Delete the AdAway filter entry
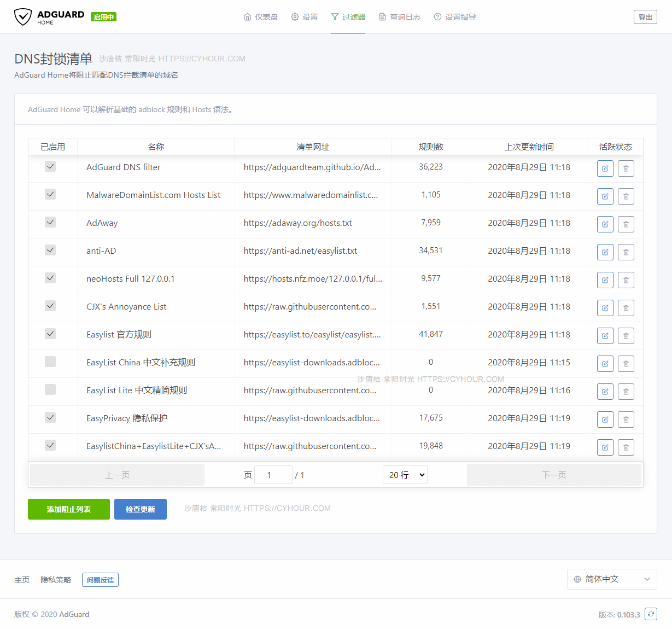 tap(626, 224)
